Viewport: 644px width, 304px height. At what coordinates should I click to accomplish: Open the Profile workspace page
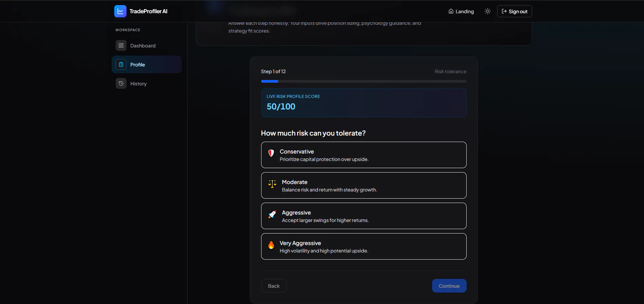(147, 64)
